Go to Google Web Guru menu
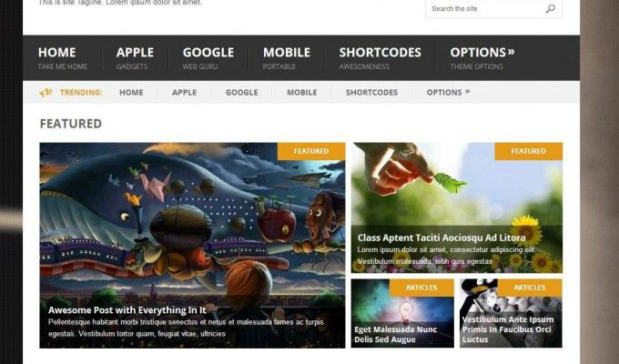The width and height of the screenshot is (619, 364). 208,58
